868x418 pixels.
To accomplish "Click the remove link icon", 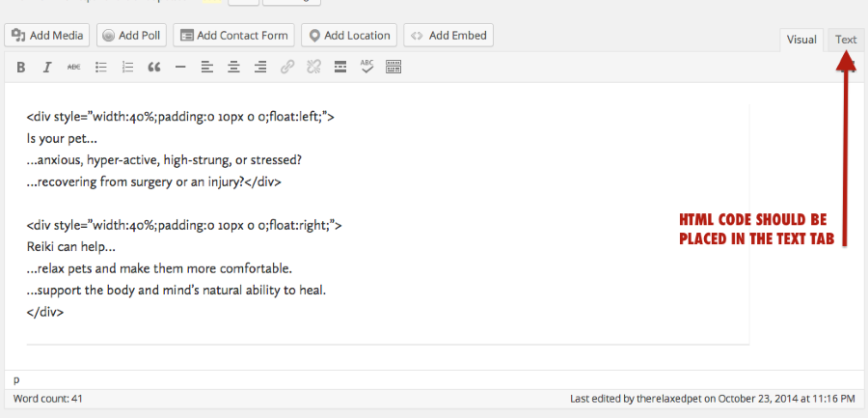I will click(x=313, y=67).
